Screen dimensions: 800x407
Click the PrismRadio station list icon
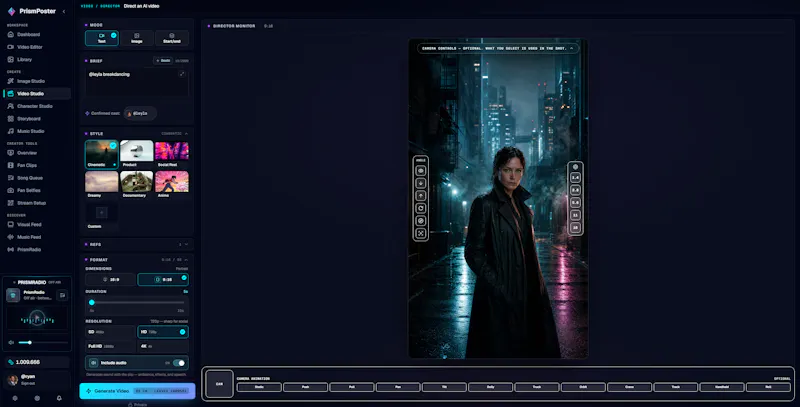click(x=62, y=295)
